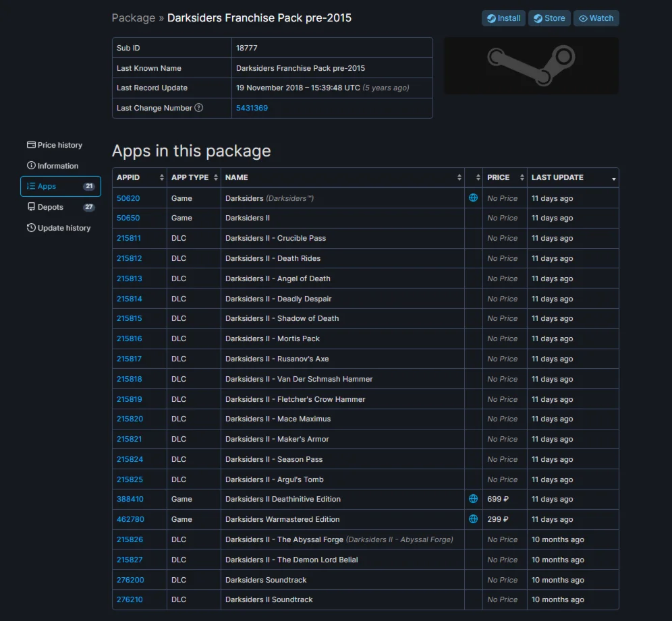672x621 pixels.
Task: Click the '299 ₽' price cell
Action: tap(505, 519)
